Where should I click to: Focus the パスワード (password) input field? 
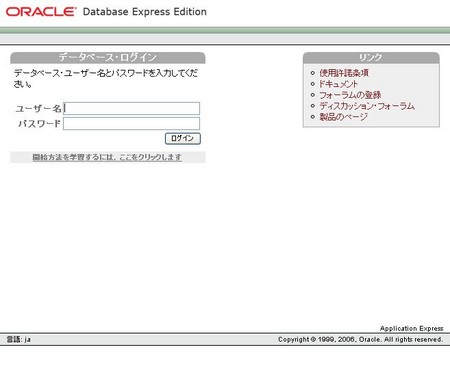pos(132,123)
